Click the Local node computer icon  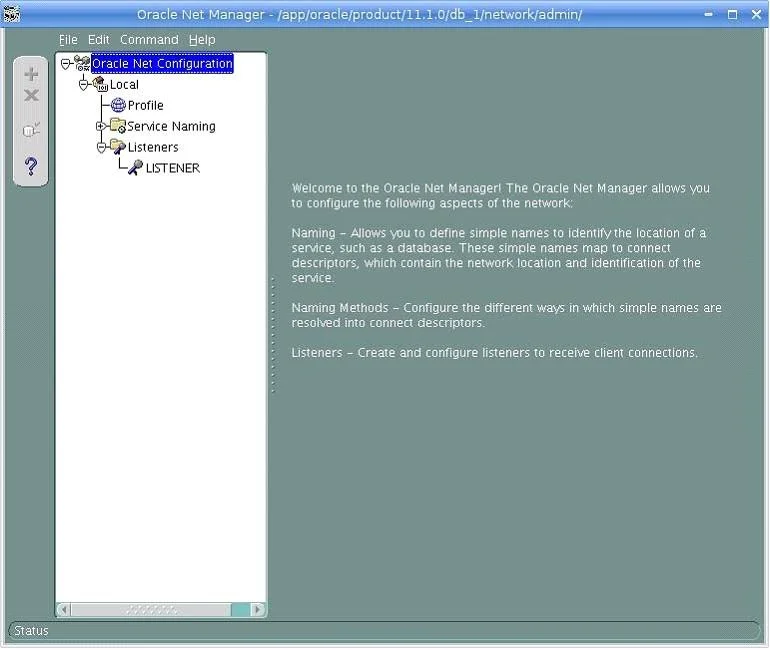(100, 84)
